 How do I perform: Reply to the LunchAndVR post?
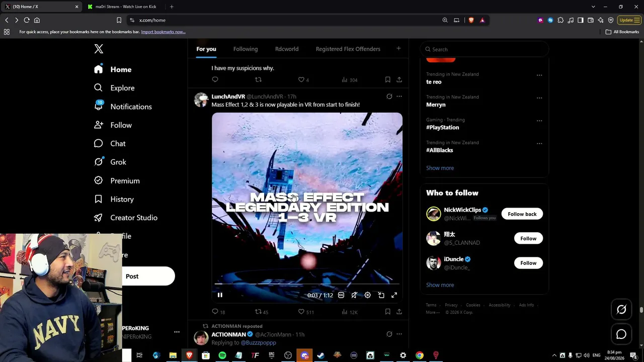point(215,312)
